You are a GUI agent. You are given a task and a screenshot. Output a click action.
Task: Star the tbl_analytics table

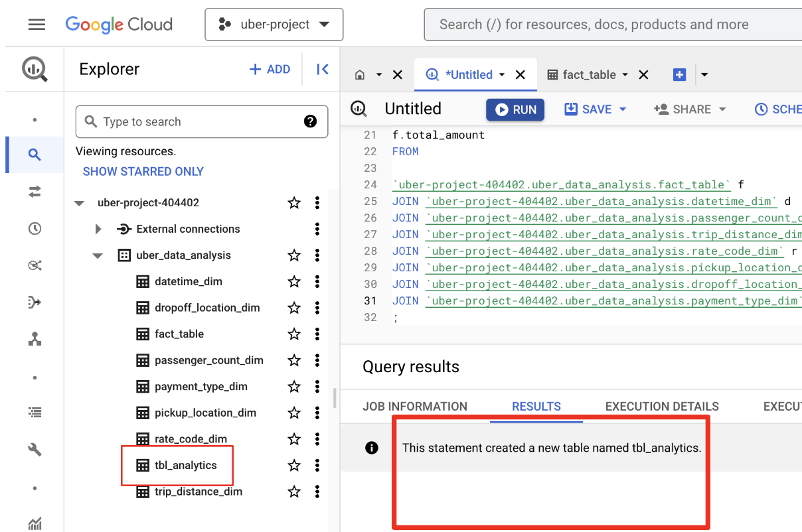pyautogui.click(x=294, y=466)
